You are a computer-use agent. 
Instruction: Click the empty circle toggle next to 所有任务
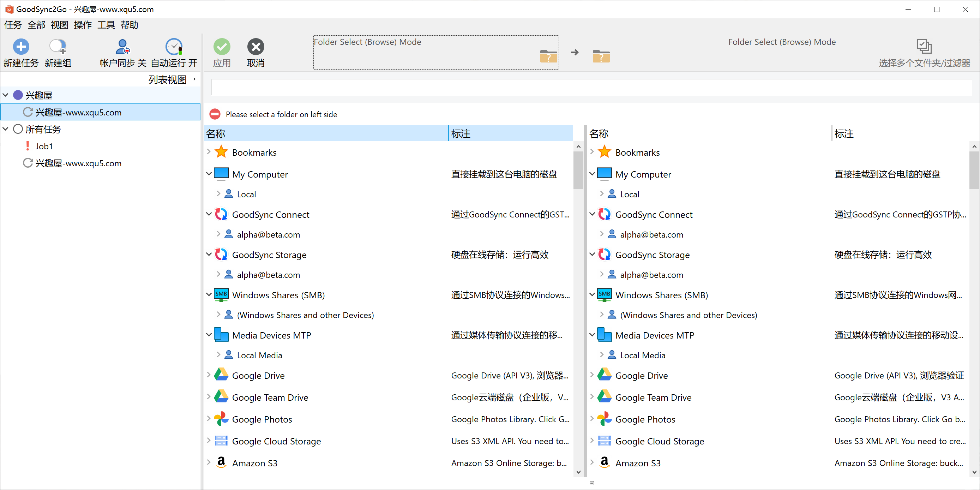coord(18,129)
